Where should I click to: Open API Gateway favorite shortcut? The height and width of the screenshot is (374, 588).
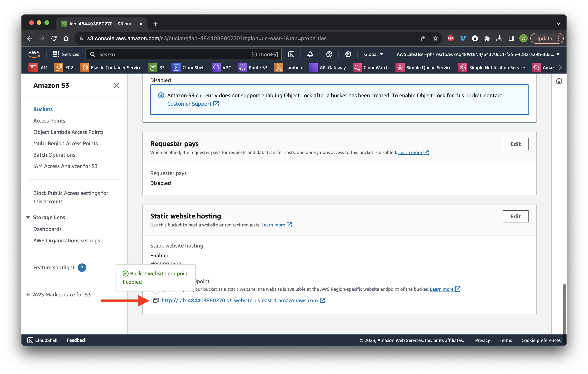(x=327, y=68)
